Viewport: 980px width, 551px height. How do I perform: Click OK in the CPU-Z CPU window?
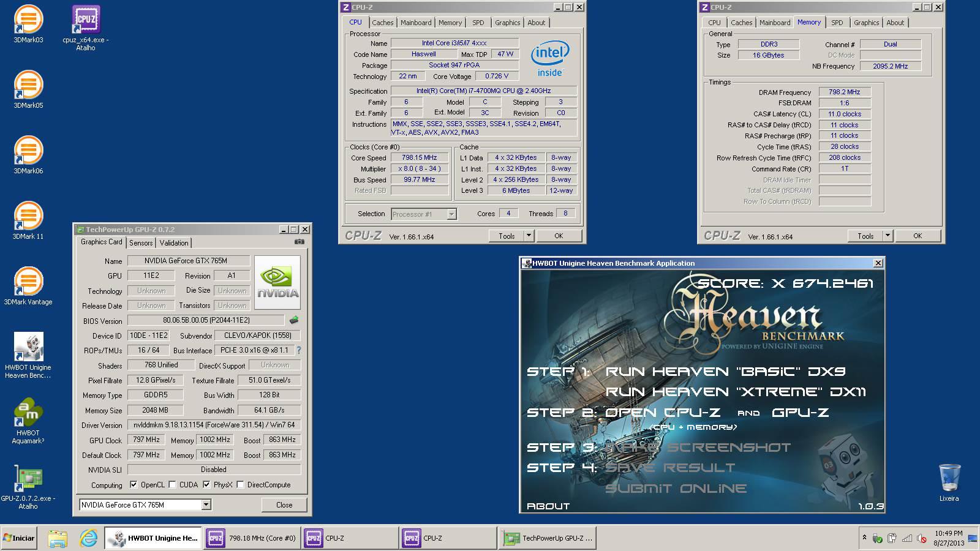point(559,236)
